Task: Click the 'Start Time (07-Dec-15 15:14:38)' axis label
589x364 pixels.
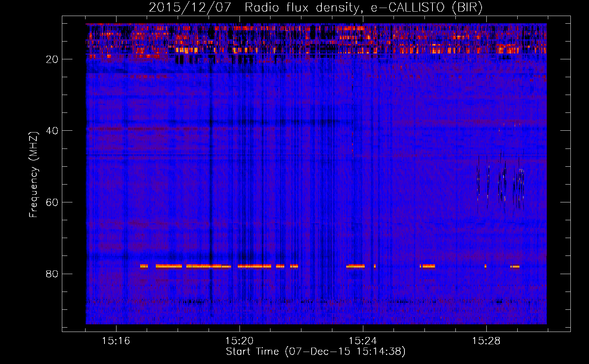Action: 316,352
